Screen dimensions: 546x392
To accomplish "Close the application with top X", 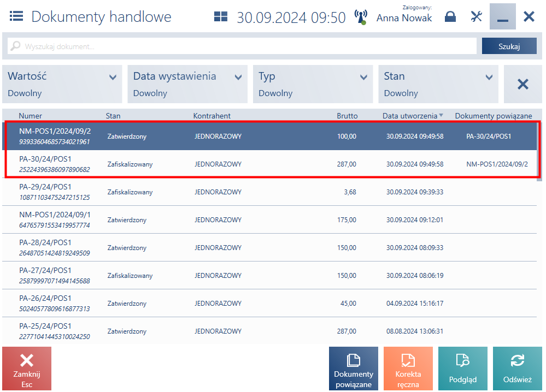I will [x=529, y=16].
